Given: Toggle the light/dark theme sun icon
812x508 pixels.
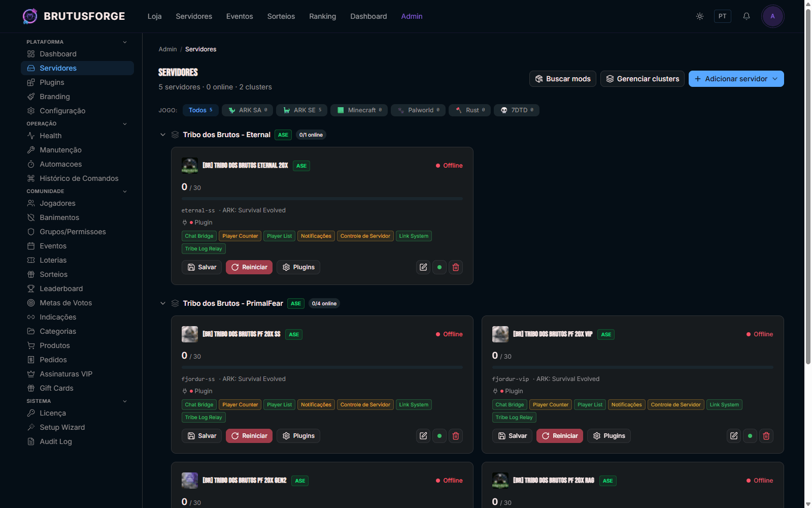Looking at the screenshot, I should pos(700,16).
